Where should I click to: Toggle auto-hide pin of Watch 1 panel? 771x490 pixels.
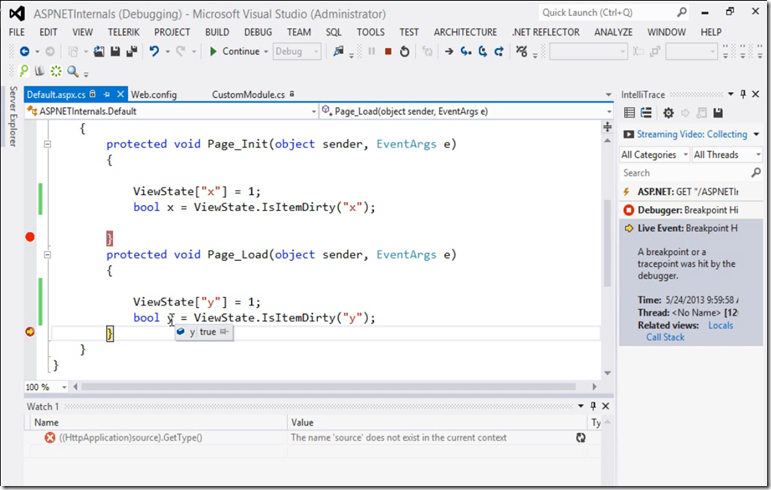[x=593, y=406]
